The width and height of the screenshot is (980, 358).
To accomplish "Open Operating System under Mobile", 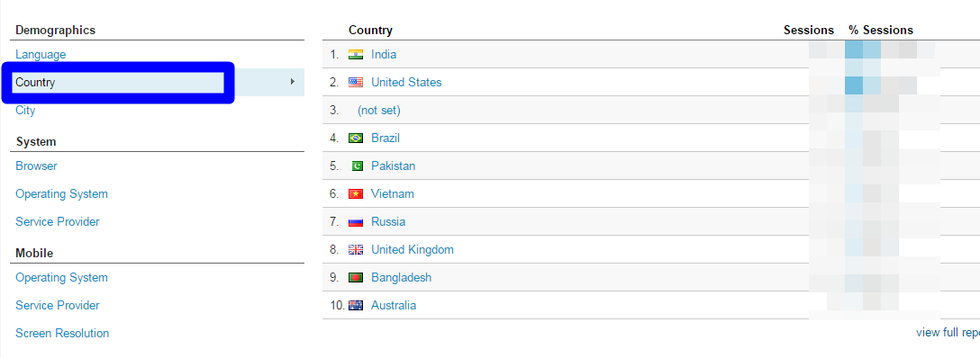I will [x=62, y=278].
